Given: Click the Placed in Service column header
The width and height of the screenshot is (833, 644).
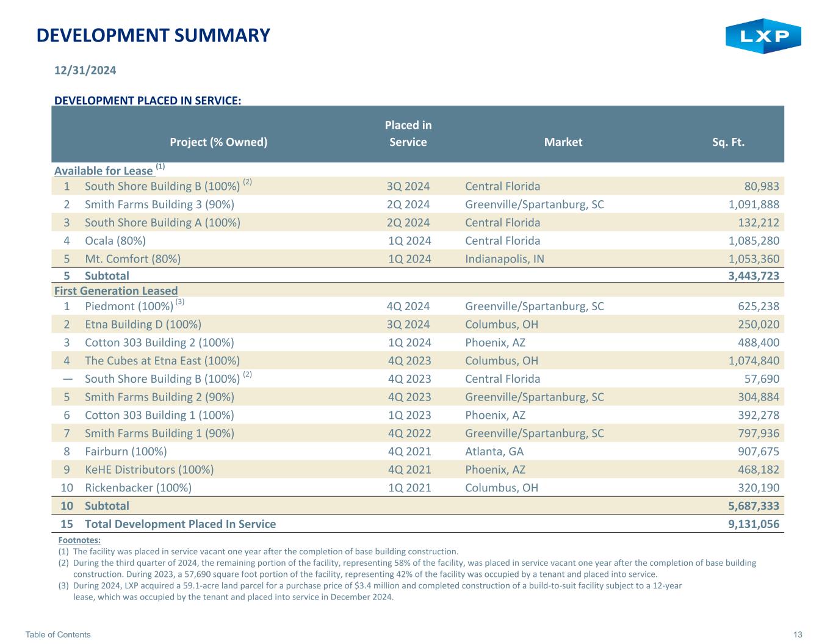Looking at the screenshot, I should [x=408, y=134].
